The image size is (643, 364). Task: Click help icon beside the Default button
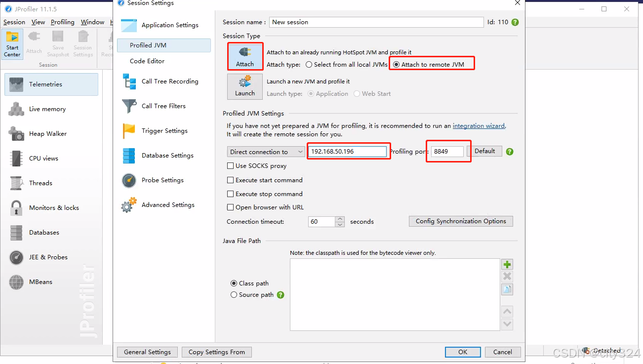click(510, 152)
